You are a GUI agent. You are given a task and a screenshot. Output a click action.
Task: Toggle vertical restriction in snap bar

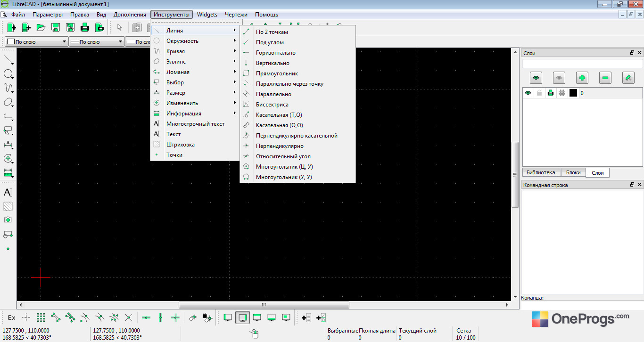coord(161,318)
